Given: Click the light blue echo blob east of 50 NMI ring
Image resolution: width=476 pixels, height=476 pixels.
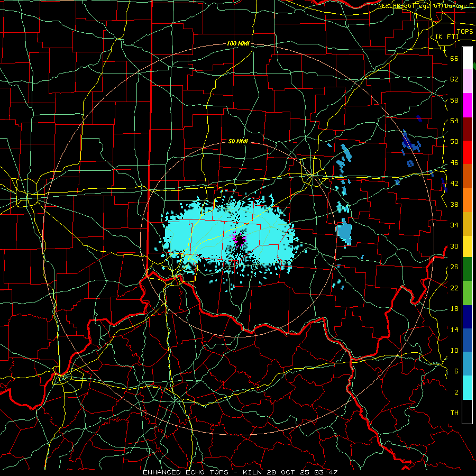Looking at the screenshot, I should pyautogui.click(x=345, y=232).
